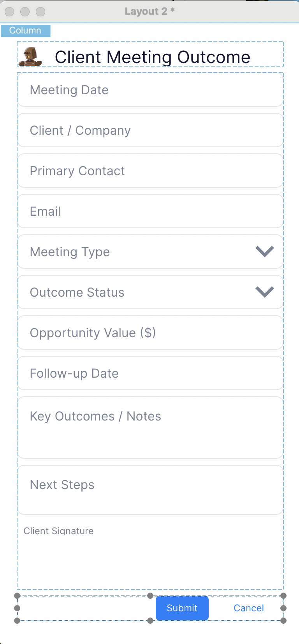Image resolution: width=299 pixels, height=644 pixels.
Task: Click the Cancel link
Action: (x=249, y=608)
